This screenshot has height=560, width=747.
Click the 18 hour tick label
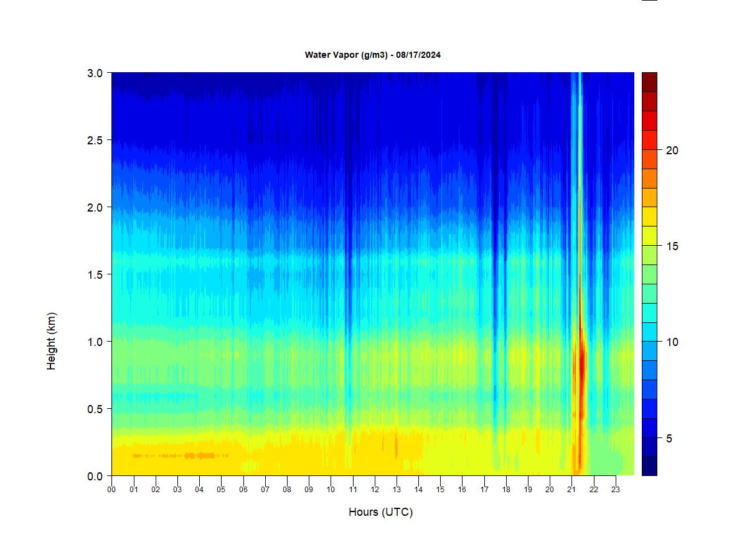point(506,490)
